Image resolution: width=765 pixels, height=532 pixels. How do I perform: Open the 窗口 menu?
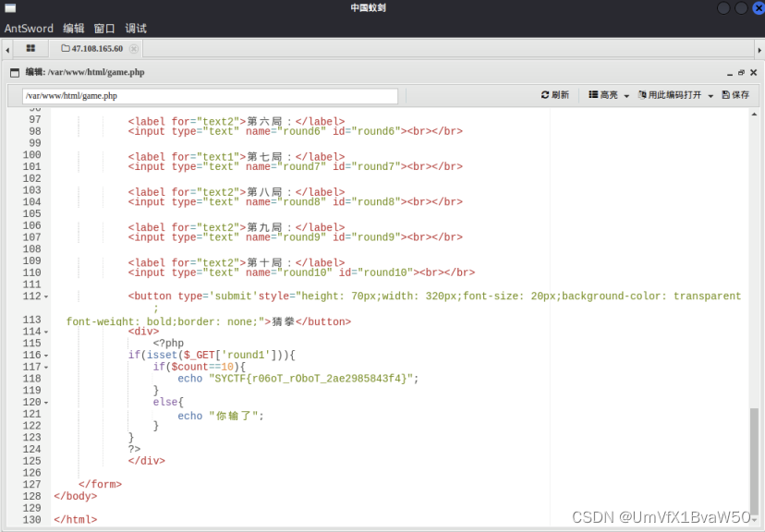point(104,29)
